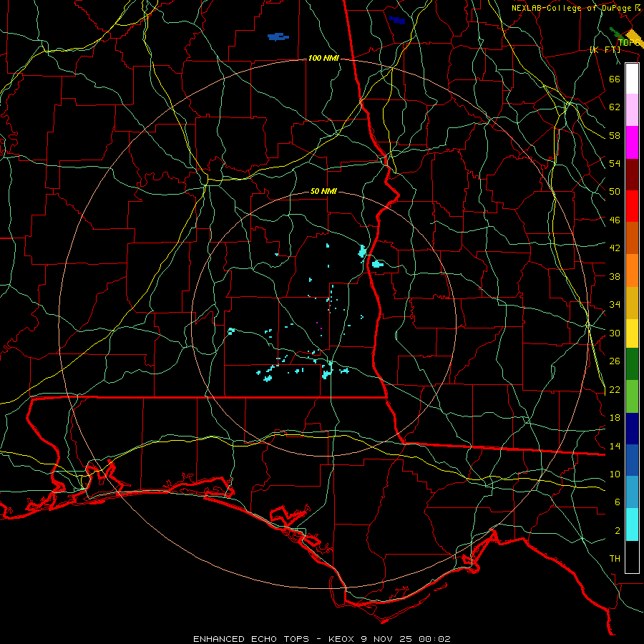This screenshot has height=644, width=644.
Task: Click the "TOPS" legend title
Action: pyautogui.click(x=628, y=43)
